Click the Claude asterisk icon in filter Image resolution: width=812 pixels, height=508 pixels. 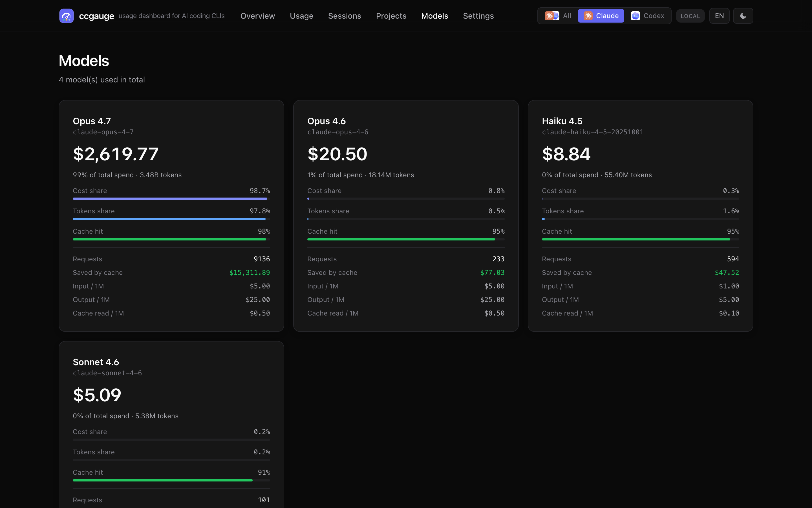click(x=588, y=16)
